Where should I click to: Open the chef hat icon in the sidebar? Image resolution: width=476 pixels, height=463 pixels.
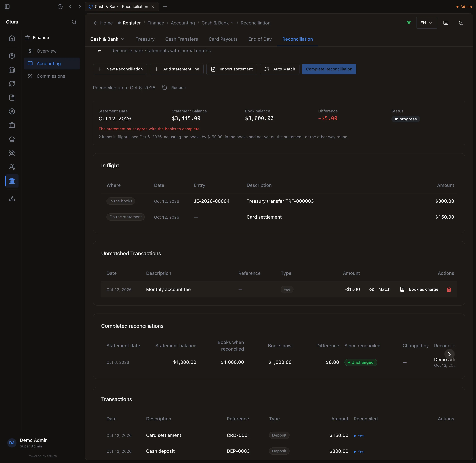pyautogui.click(x=12, y=139)
